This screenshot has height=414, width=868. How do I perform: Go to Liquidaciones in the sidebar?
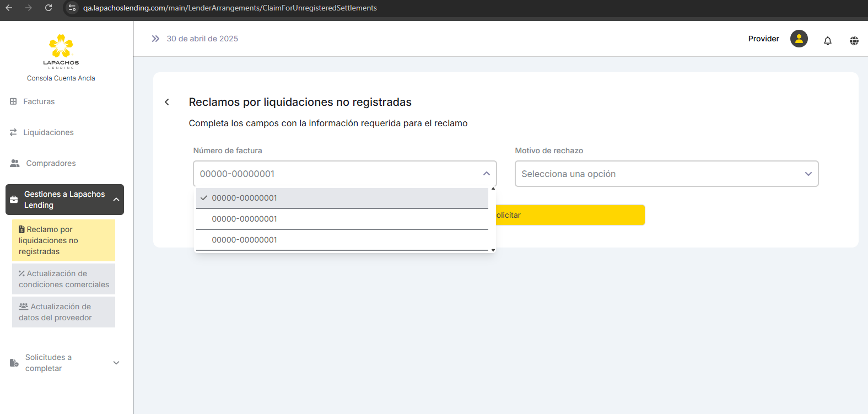[48, 132]
